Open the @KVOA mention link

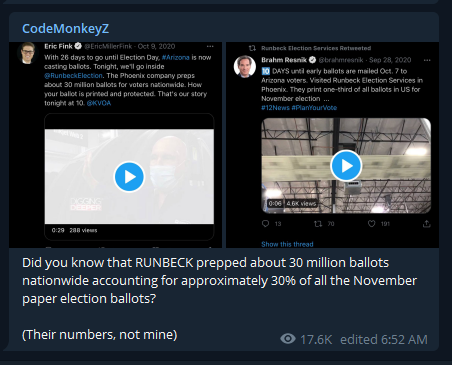click(99, 103)
